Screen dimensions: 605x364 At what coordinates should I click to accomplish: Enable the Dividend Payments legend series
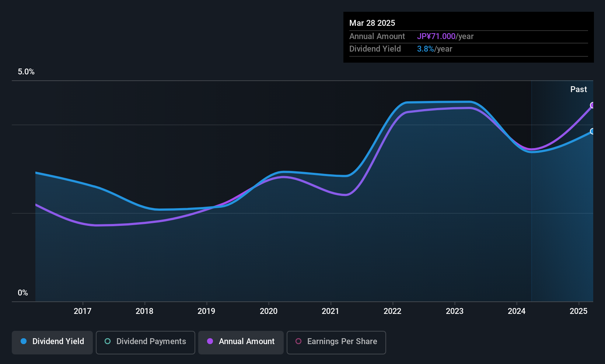(x=145, y=342)
